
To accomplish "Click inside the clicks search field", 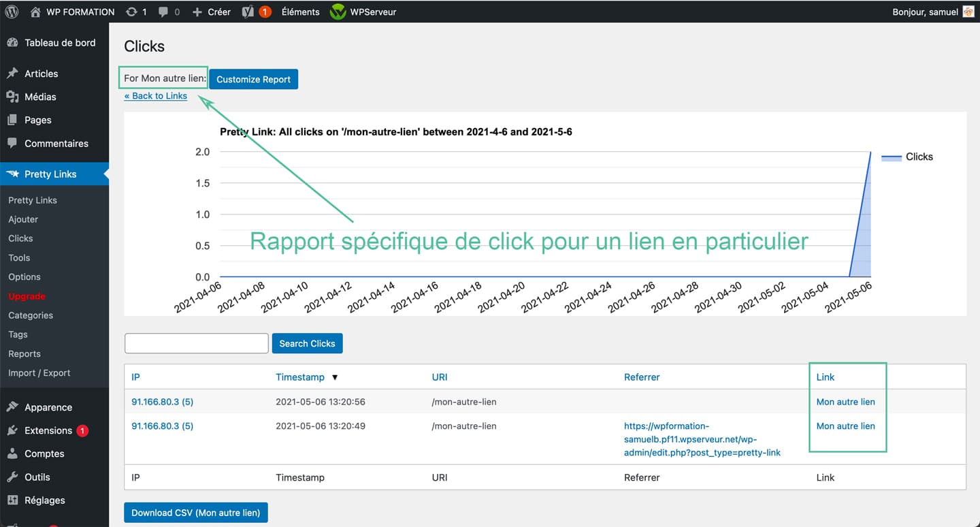I will 196,343.
